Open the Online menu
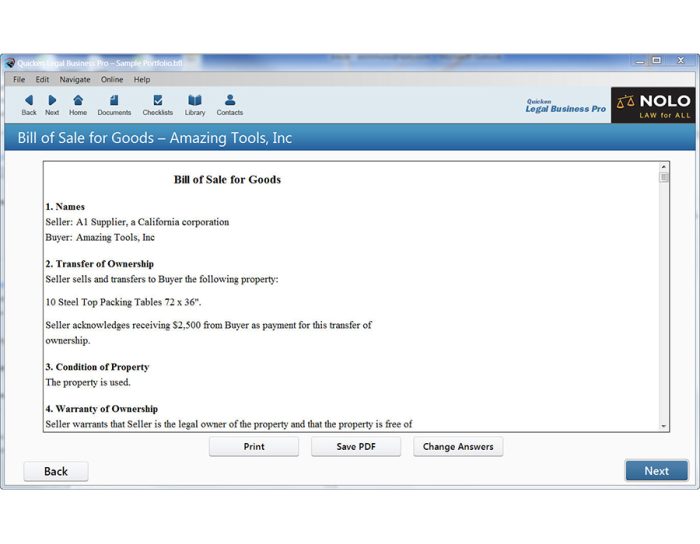The width and height of the screenshot is (700, 544). [112, 79]
